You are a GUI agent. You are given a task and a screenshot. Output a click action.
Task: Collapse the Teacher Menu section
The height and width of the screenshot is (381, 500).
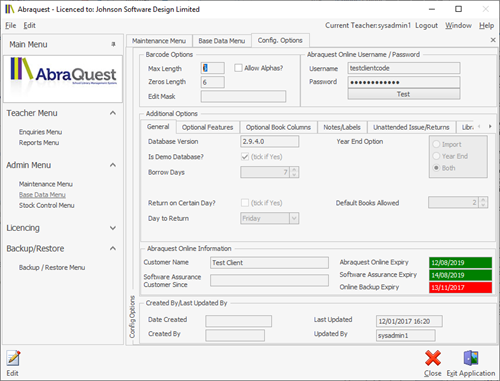pos(113,113)
